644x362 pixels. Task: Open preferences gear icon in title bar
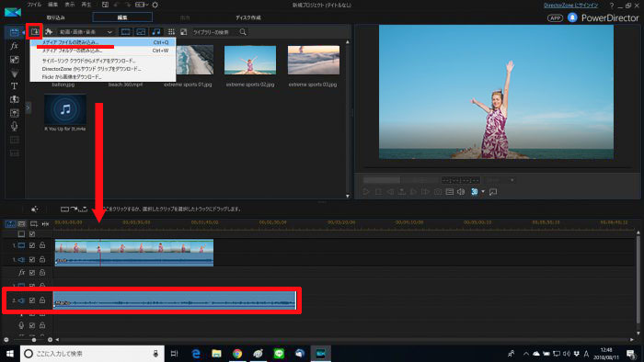click(x=155, y=5)
